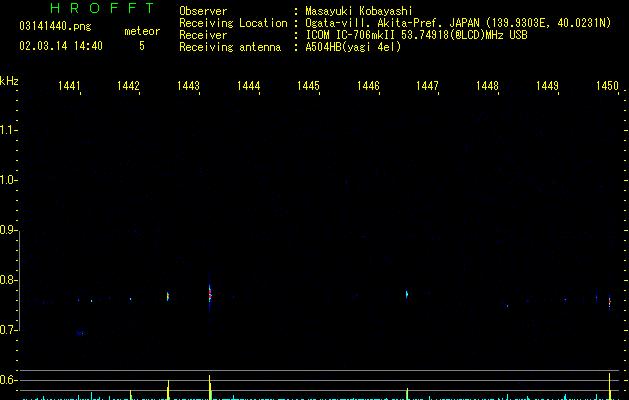
Task: Click the ICOM IC-706mkII receiver value
Action: [x=416, y=35]
